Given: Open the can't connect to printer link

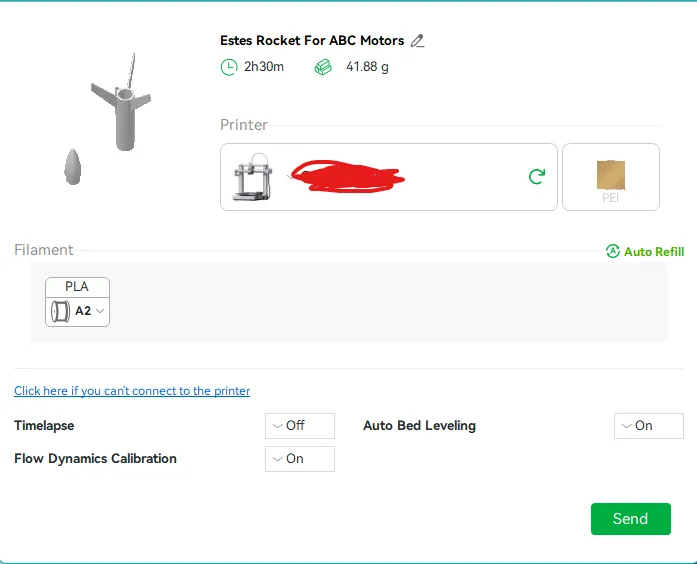Looking at the screenshot, I should pos(132,391).
